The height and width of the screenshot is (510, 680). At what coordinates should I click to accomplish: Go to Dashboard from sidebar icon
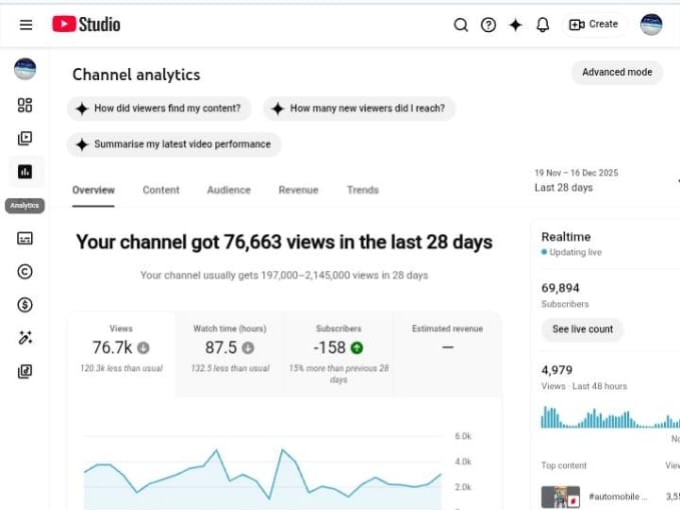[x=25, y=105]
